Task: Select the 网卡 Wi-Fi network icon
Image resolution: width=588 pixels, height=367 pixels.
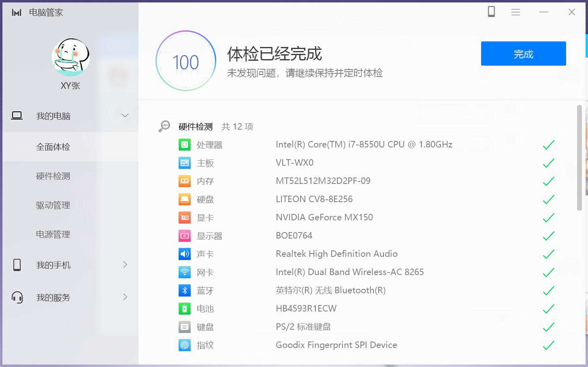Action: tap(184, 272)
